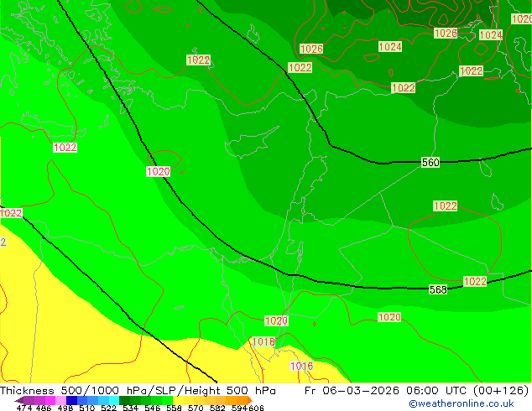Click the orange right arrow tip of legend
Image resolution: width=532 pixels, height=411 pixels.
coord(250,400)
